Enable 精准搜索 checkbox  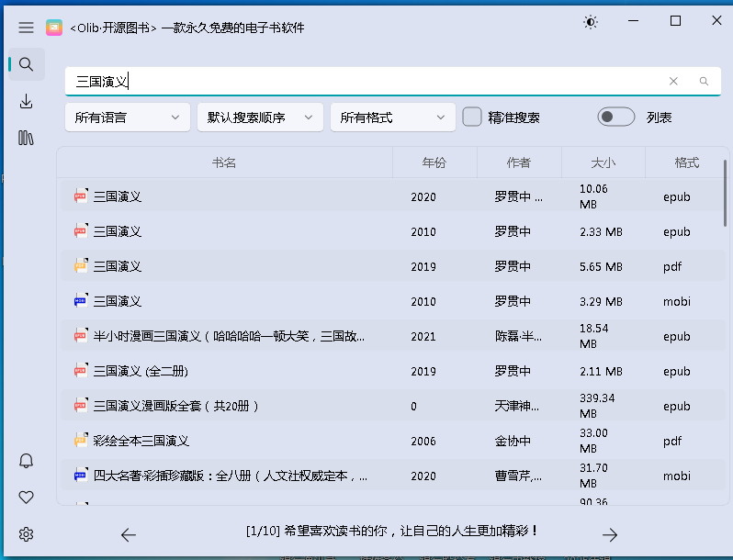pyautogui.click(x=472, y=117)
